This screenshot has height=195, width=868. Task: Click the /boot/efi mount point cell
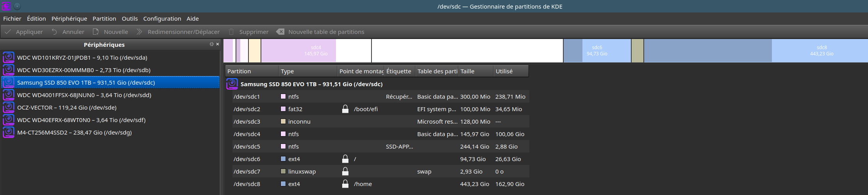366,109
